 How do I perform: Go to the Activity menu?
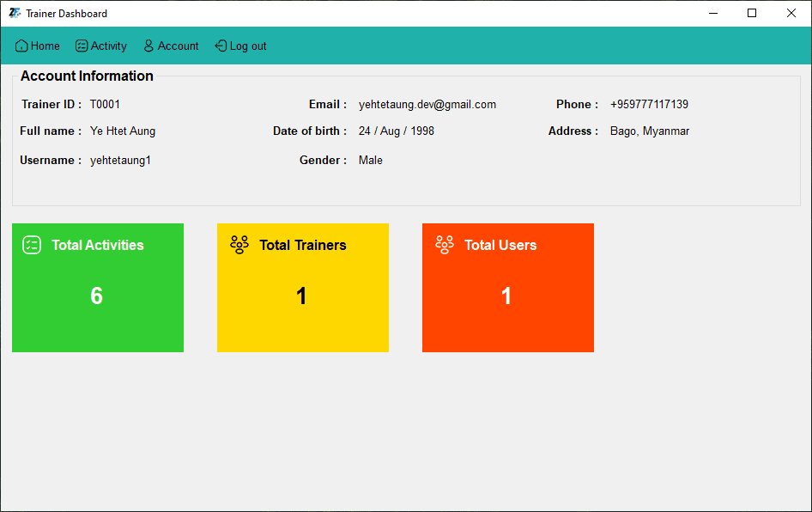(x=109, y=46)
